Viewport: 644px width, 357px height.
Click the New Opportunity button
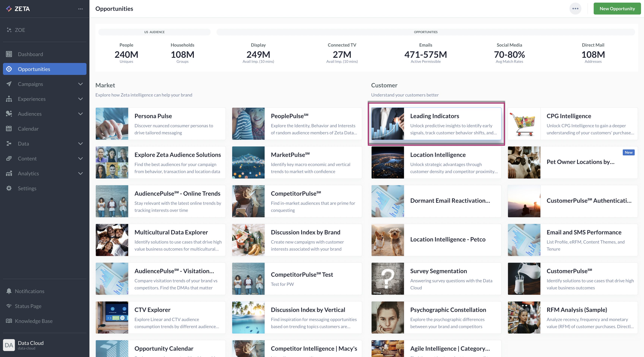click(617, 9)
